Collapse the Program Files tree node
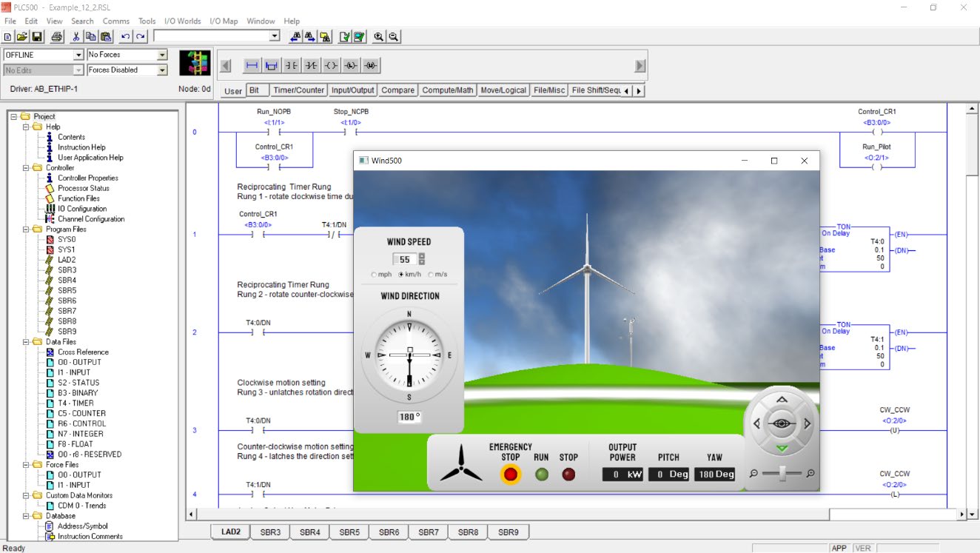The height and width of the screenshot is (553, 980). [x=25, y=229]
